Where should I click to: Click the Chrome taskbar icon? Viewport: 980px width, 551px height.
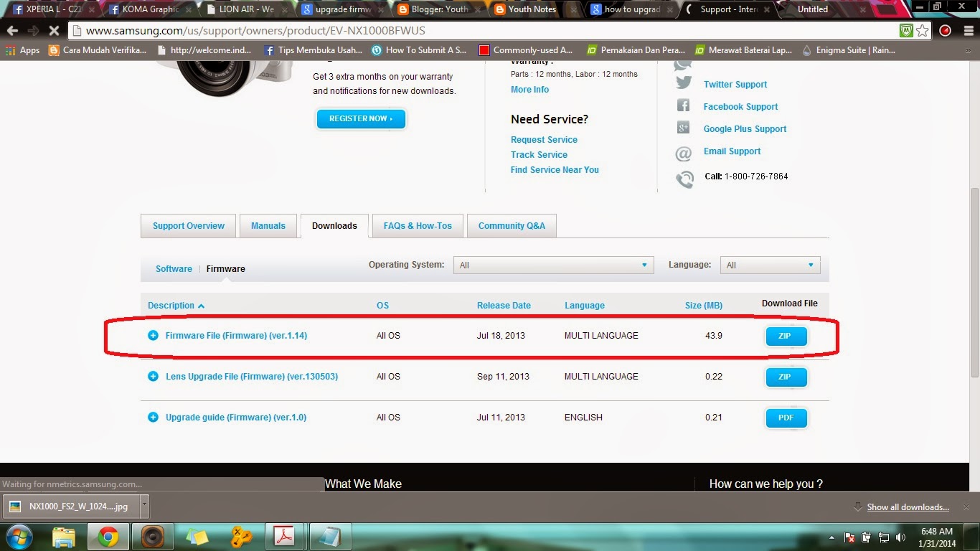coord(108,537)
